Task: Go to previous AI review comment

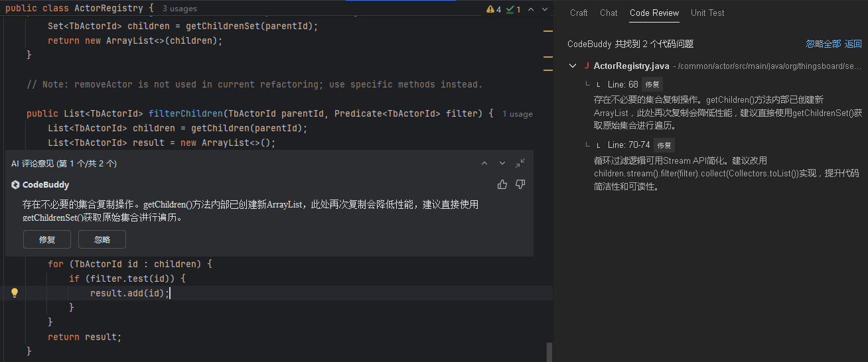Action: click(x=484, y=163)
